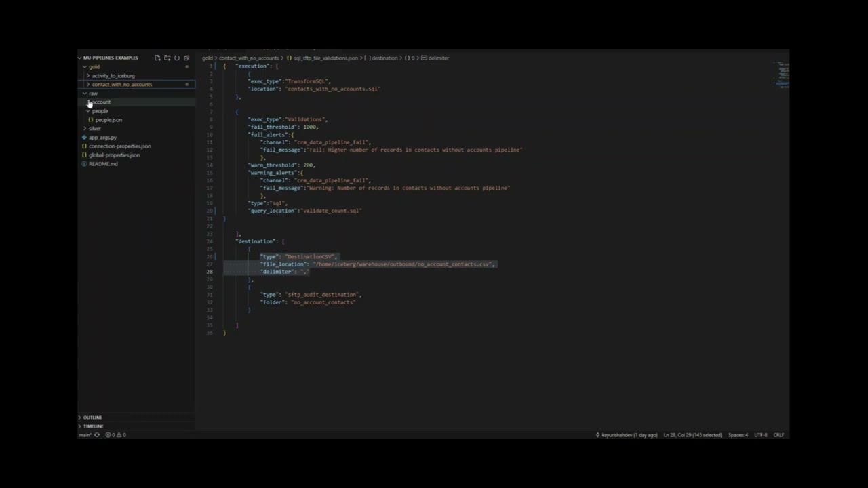
Task: Expand the silver folder
Action: pos(94,129)
